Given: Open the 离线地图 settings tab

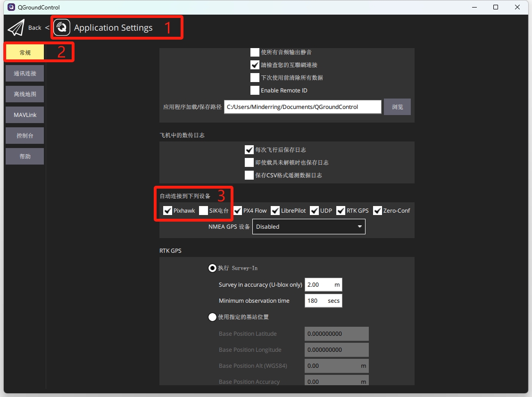Looking at the screenshot, I should click(25, 94).
